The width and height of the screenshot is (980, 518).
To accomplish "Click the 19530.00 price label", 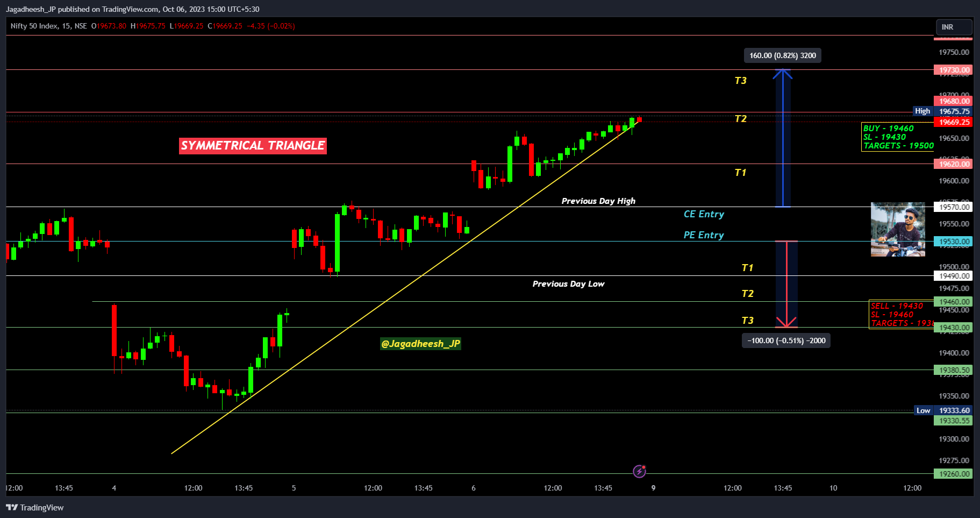I will (x=953, y=242).
